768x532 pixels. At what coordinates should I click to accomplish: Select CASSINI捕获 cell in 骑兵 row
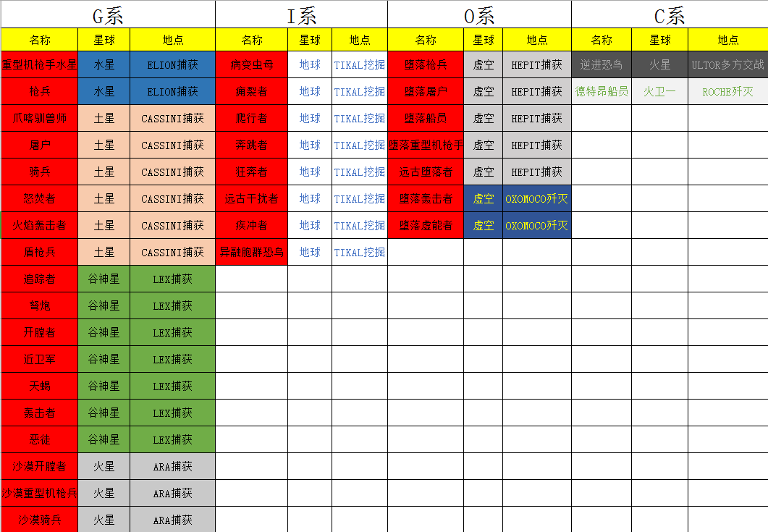click(x=172, y=172)
